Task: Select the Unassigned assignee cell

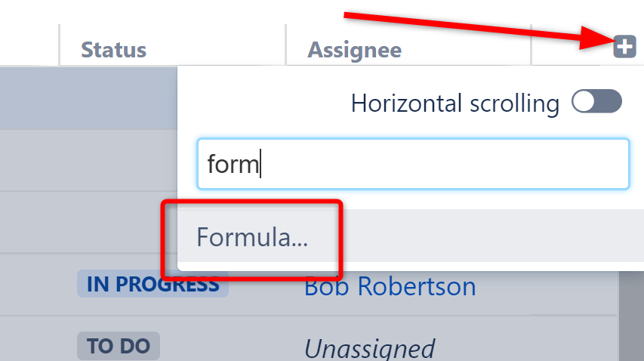Action: coord(369,347)
